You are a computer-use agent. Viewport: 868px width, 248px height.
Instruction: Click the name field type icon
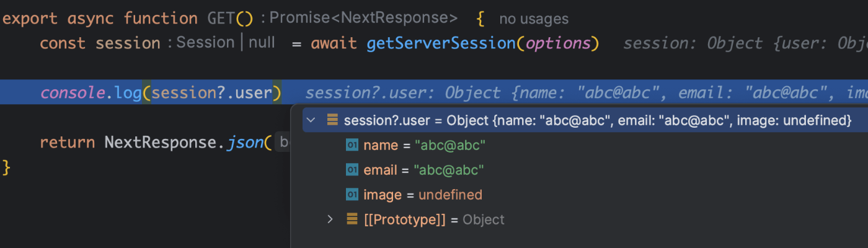click(x=352, y=145)
